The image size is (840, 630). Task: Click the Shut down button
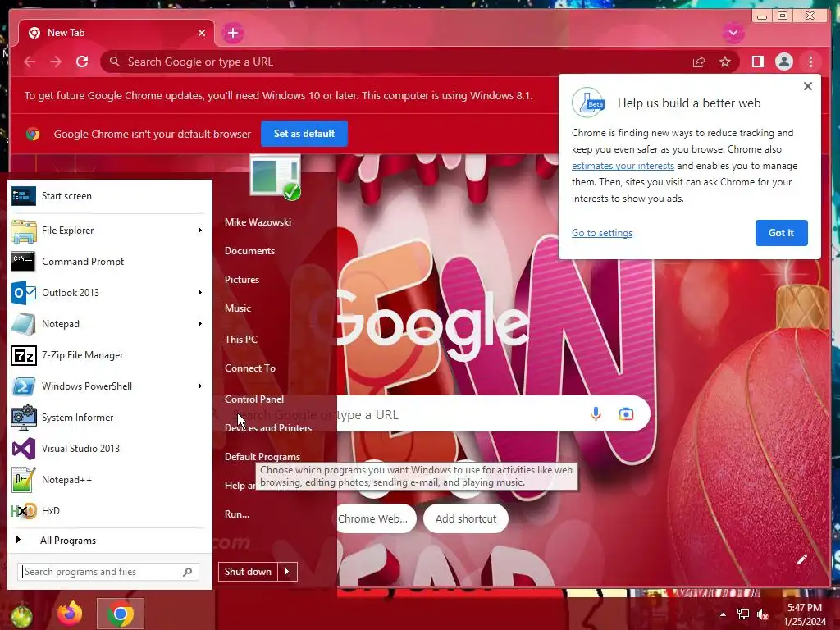click(248, 572)
